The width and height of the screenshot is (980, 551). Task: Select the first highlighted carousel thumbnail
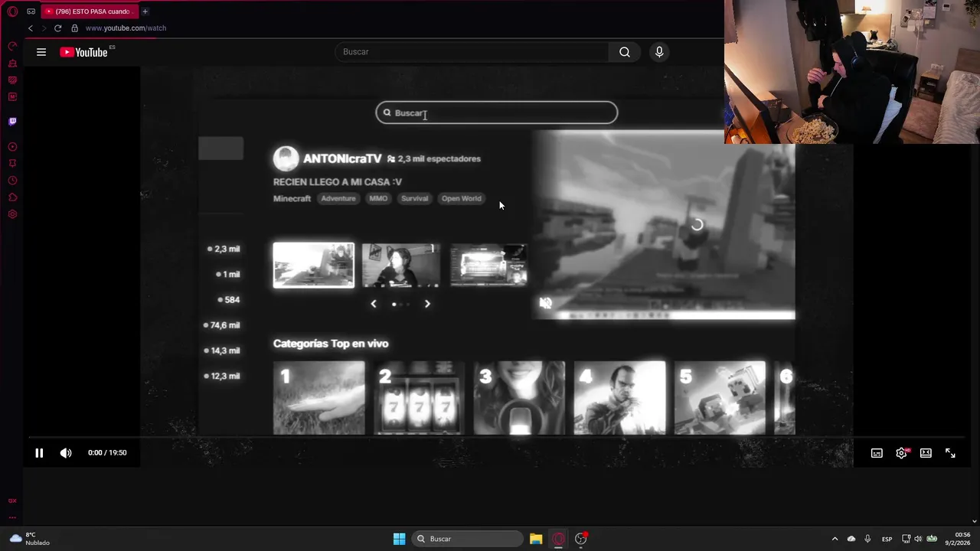click(x=314, y=265)
